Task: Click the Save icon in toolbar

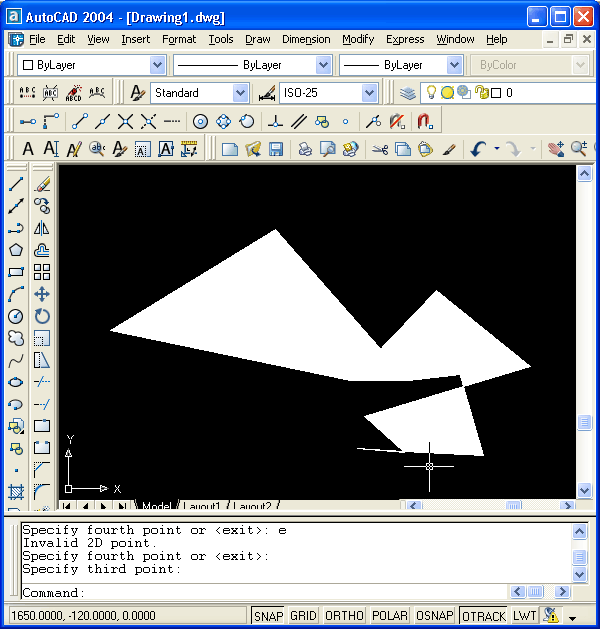Action: point(275,149)
